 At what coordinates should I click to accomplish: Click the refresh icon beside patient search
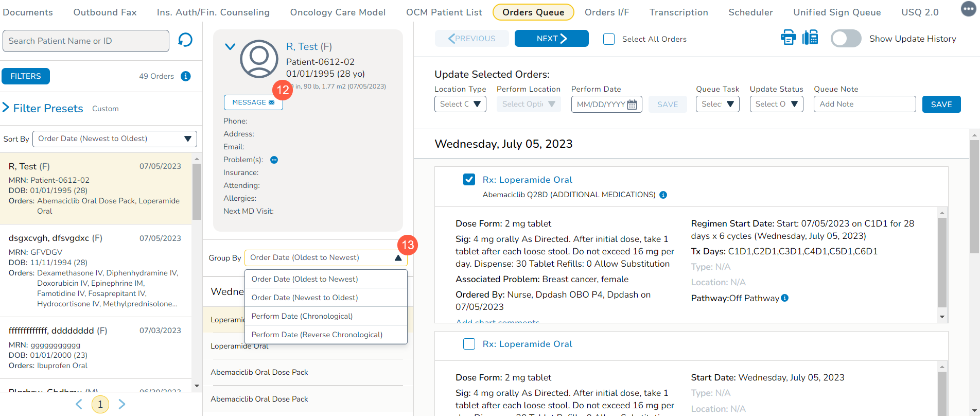(x=185, y=40)
